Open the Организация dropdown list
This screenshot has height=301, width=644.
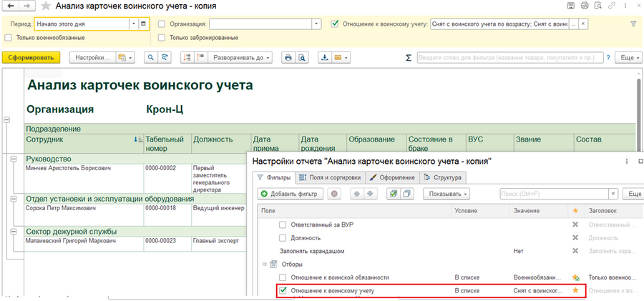(317, 24)
